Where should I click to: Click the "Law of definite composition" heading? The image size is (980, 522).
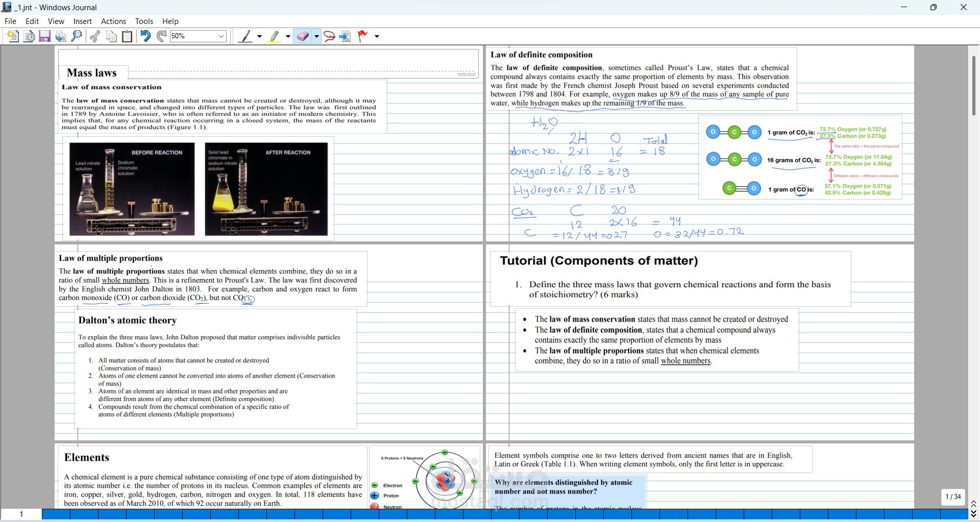click(x=542, y=55)
